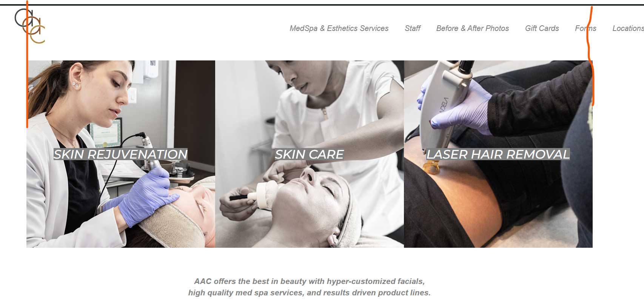Screen dimensions: 644x301
Task: Open Before & After Photos link
Action: (x=472, y=28)
